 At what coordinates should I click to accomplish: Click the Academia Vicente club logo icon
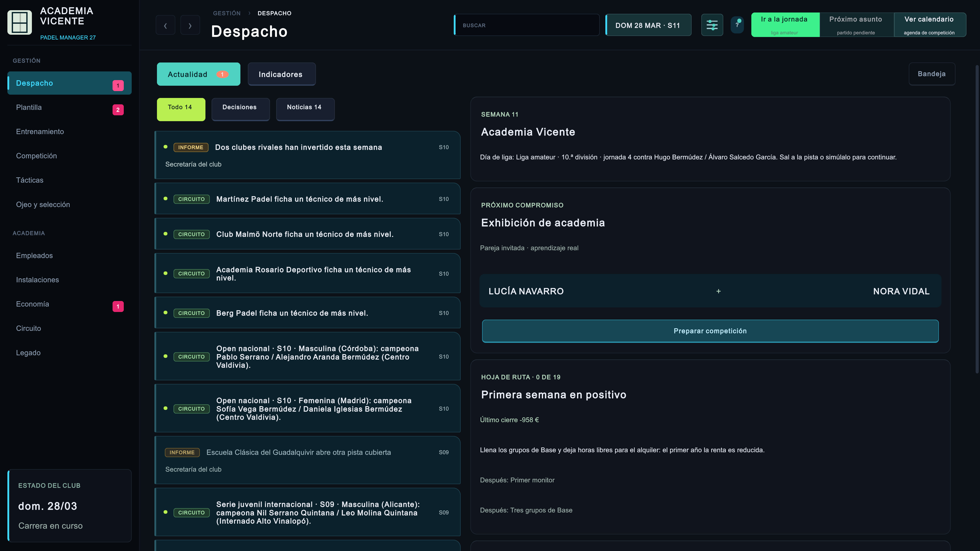pos(19,22)
